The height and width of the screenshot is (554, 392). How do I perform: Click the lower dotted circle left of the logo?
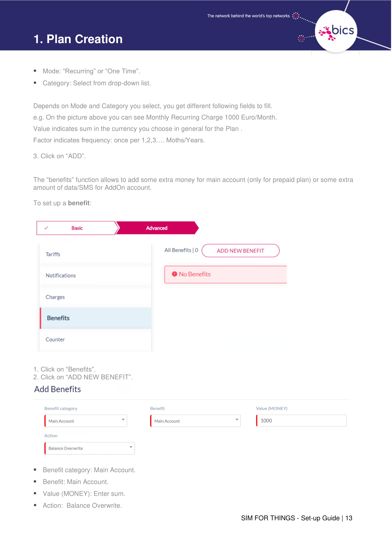coord(301,38)
